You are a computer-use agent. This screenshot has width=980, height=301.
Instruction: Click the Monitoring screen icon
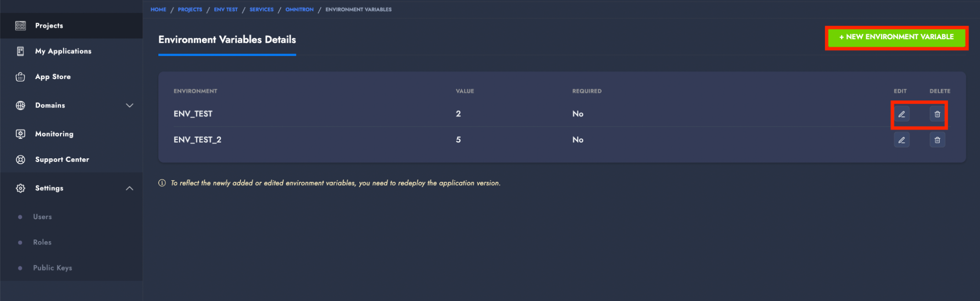21,134
